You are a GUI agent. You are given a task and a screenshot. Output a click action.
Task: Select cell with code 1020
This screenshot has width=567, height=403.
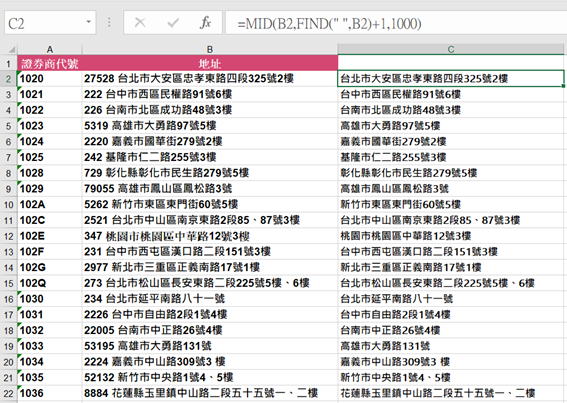[x=50, y=79]
